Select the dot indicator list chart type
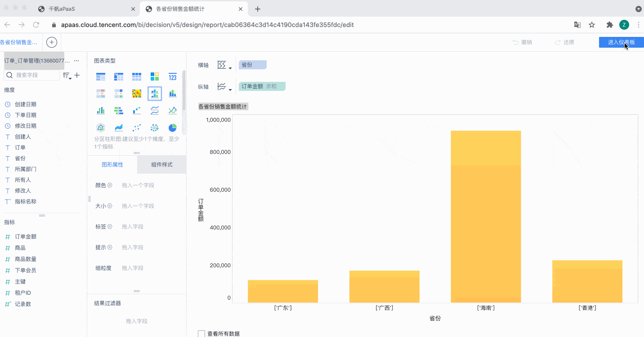Image resolution: width=644 pixels, height=337 pixels. pos(119,94)
